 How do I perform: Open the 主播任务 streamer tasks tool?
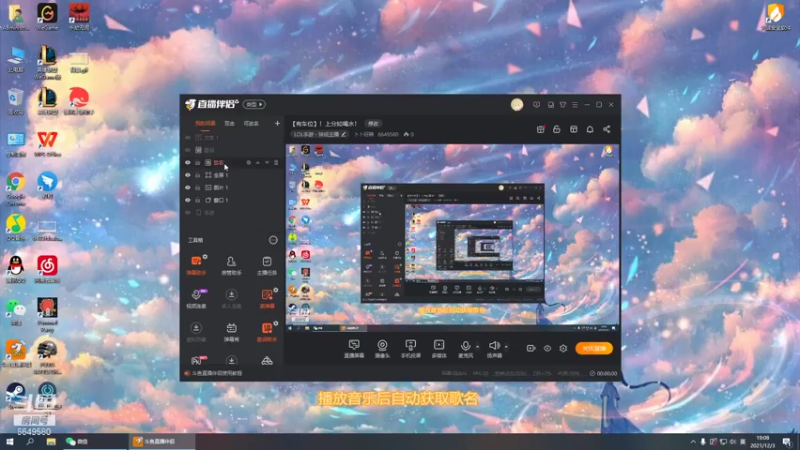pos(266,265)
